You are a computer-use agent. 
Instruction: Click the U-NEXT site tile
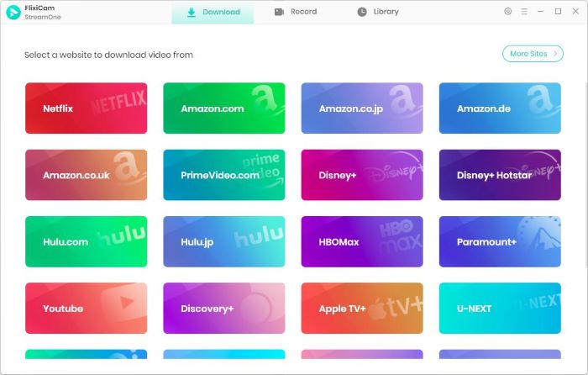coord(500,309)
